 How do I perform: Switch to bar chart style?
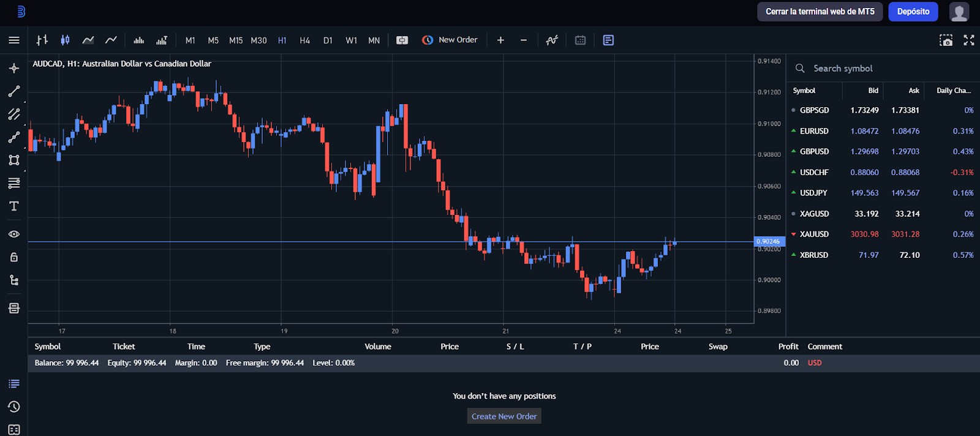point(42,40)
